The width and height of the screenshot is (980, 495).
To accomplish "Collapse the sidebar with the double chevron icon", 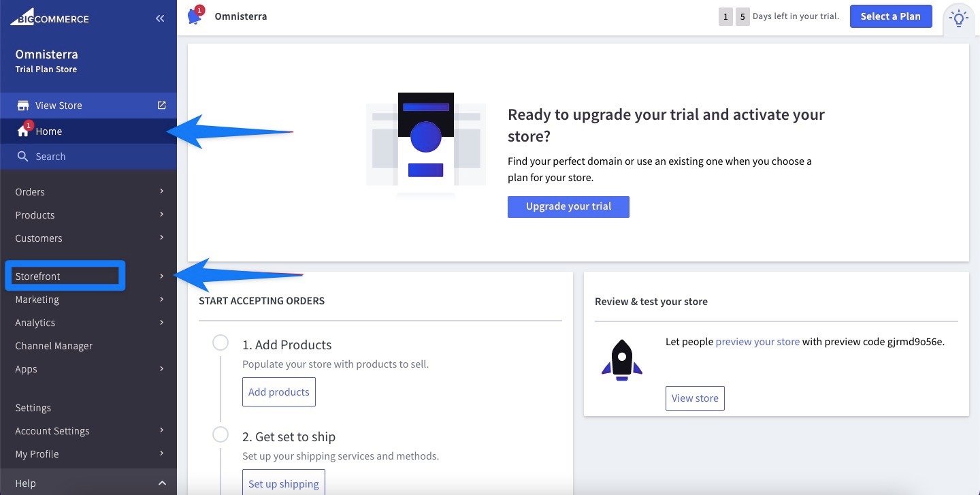I will (x=160, y=18).
